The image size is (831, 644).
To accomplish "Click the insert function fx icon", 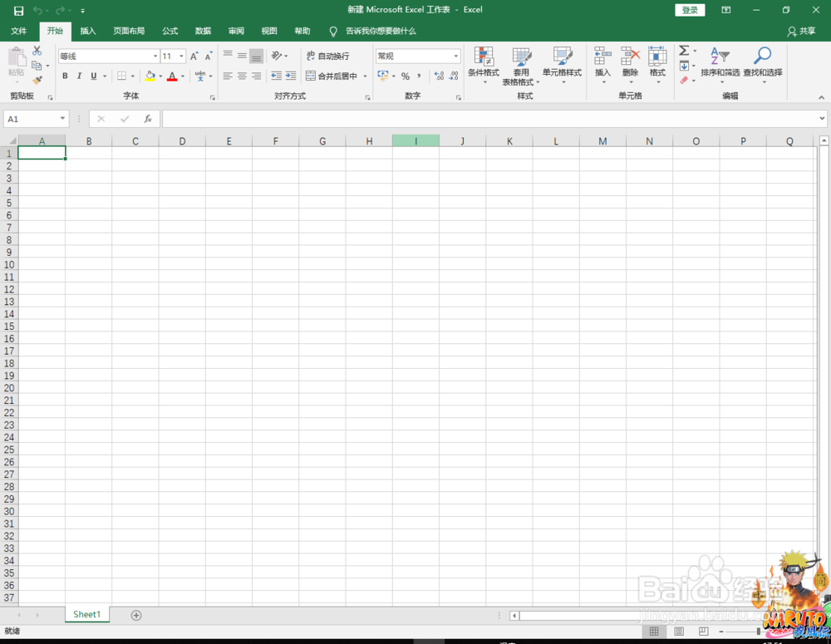I will click(148, 119).
